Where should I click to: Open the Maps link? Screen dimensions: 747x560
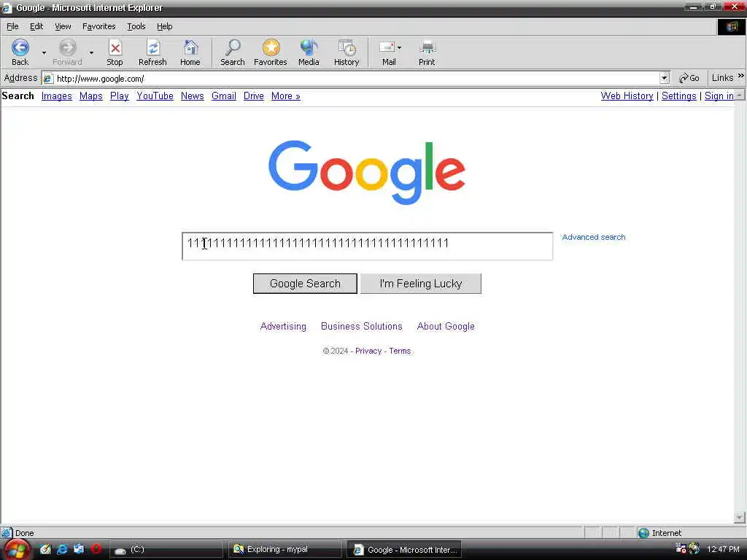coord(91,96)
